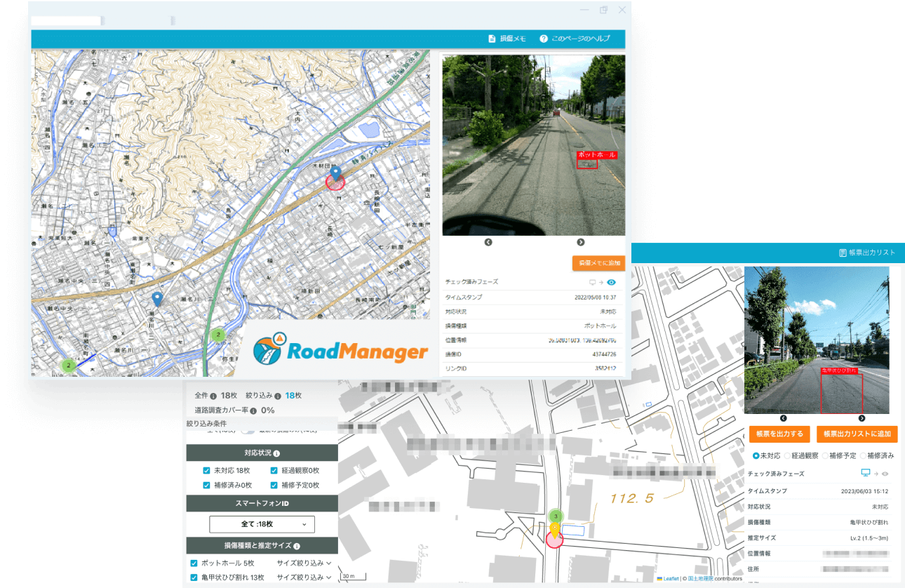
Task: Uncheck ポットホール 5枚 checkbox
Action: [x=194, y=563]
